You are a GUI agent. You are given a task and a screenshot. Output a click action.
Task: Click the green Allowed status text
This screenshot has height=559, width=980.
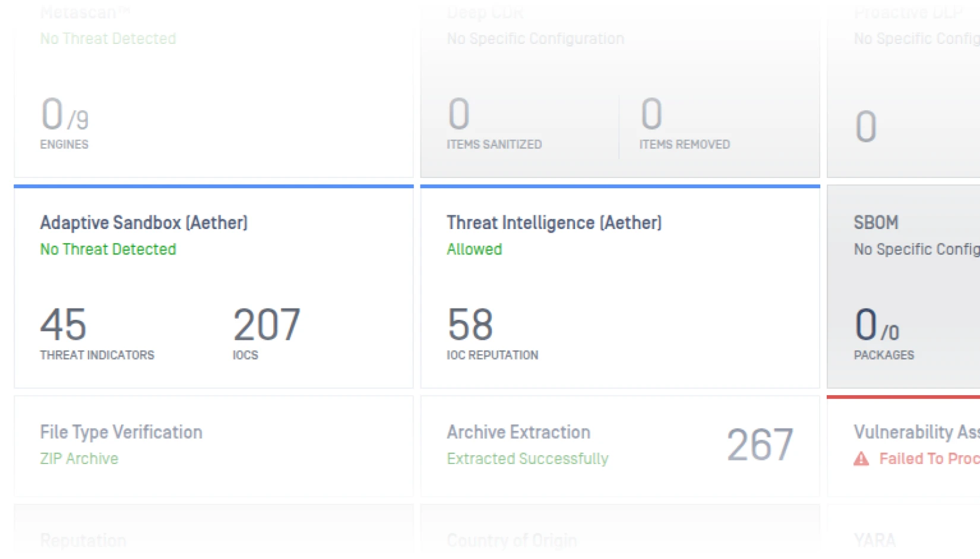(x=474, y=249)
